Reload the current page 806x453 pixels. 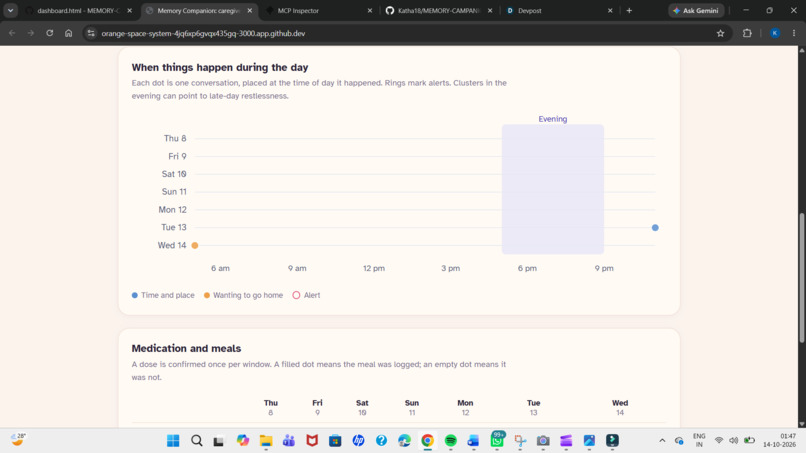coord(49,33)
